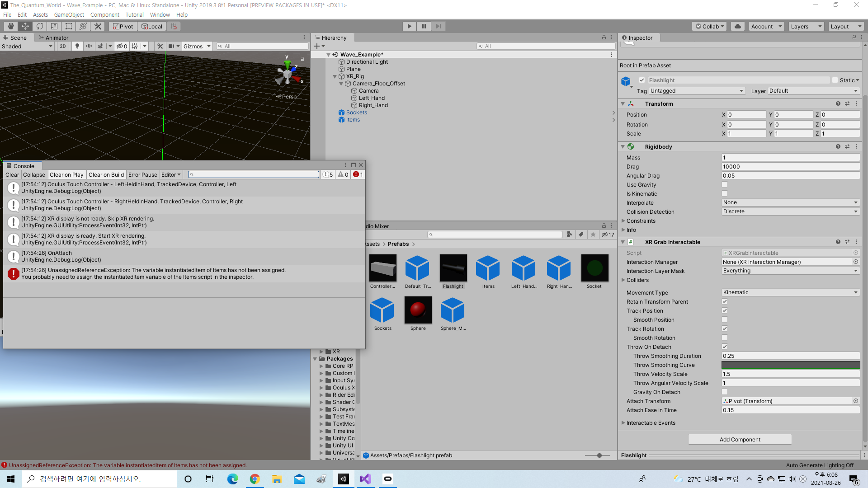The height and width of the screenshot is (488, 868).
Task: Toggle Smooth Position checkbox in XR Grab
Action: point(725,319)
